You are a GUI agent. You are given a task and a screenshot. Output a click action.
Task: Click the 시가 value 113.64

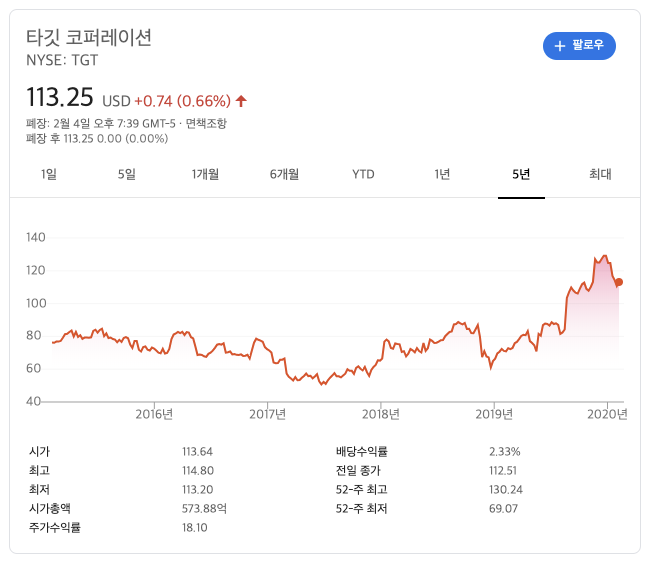coord(197,451)
